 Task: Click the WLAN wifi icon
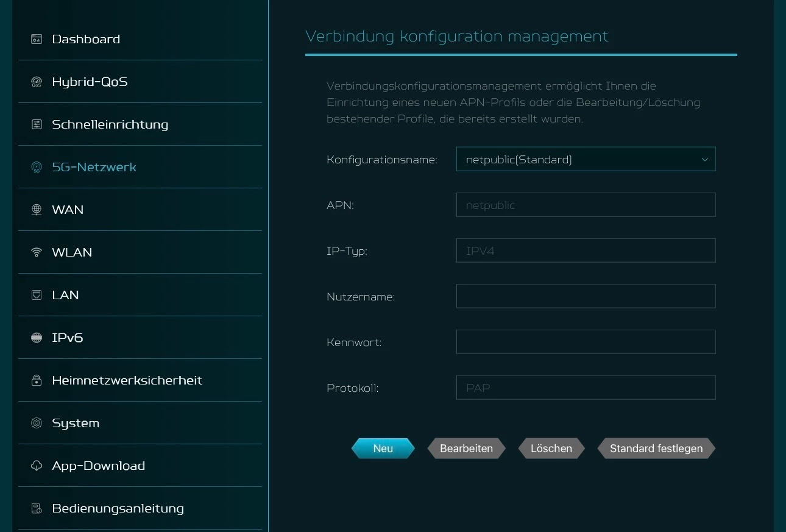(x=37, y=252)
